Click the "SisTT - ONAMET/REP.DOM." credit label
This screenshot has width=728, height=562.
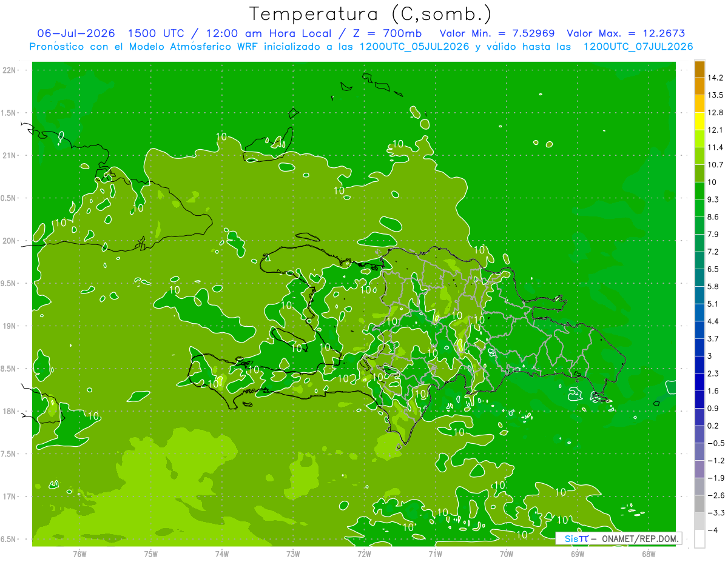618,538
